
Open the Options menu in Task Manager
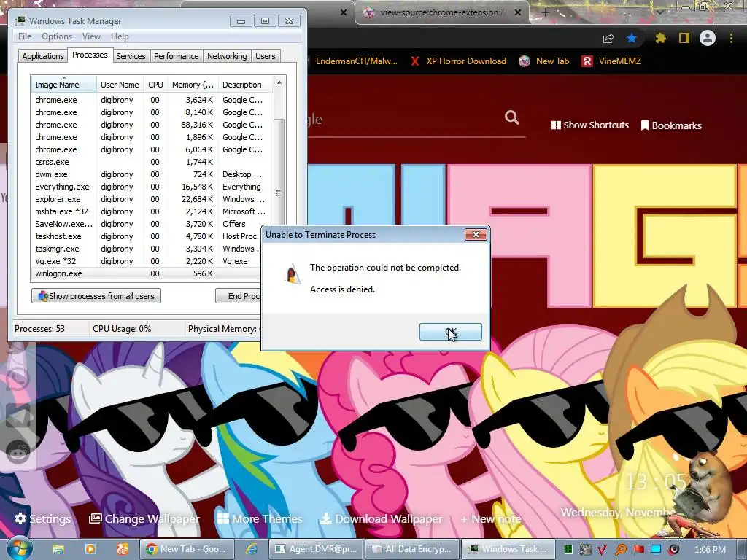[57, 36]
